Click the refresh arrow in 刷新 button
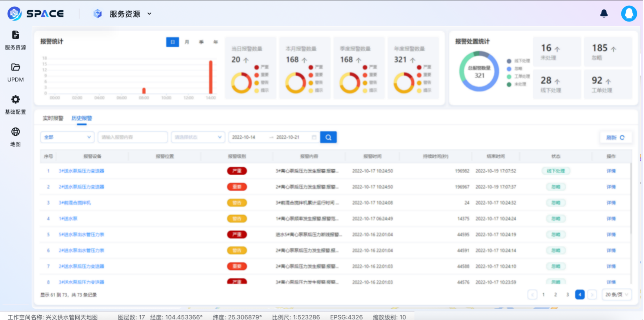 [x=622, y=137]
